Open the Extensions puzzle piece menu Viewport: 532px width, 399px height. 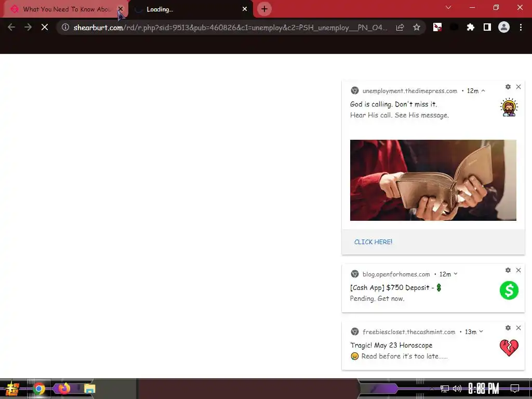[x=470, y=27]
